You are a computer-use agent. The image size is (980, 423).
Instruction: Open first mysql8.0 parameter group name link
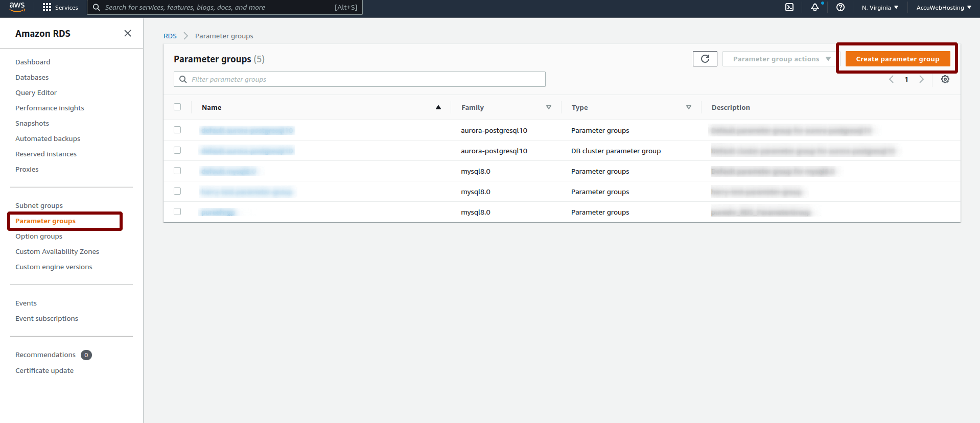(x=228, y=171)
